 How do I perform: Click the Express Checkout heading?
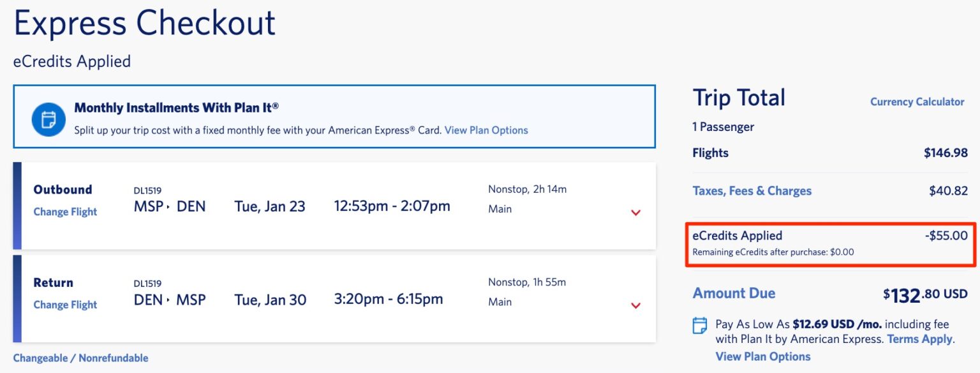pyautogui.click(x=145, y=23)
